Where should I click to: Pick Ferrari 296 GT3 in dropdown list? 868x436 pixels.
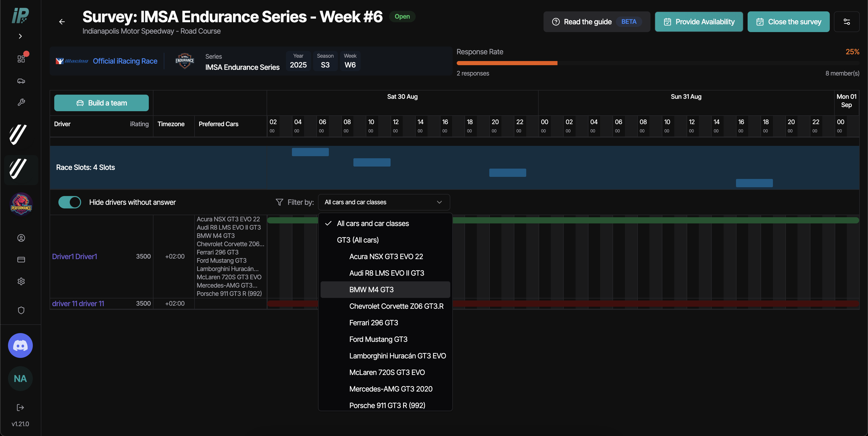385,322
